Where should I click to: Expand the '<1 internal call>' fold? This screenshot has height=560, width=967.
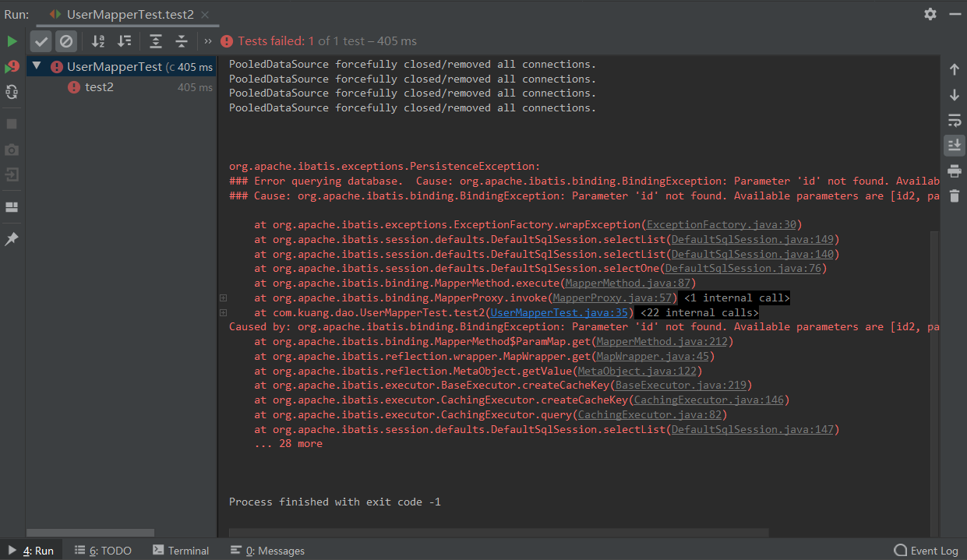[x=736, y=298]
